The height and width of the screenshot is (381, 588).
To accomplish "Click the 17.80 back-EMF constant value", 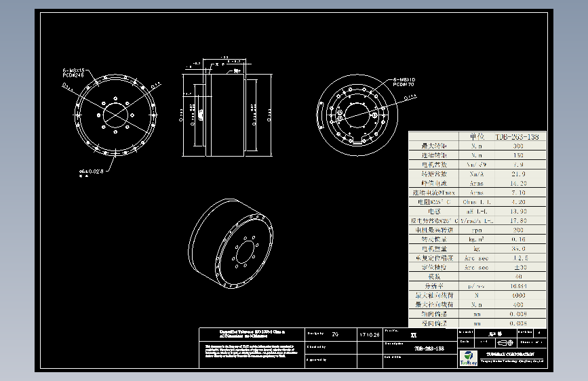I will point(518,221).
